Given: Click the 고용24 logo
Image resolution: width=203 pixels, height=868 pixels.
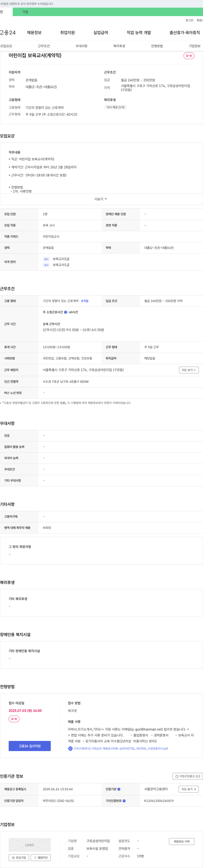Looking at the screenshot, I should click(8, 33).
